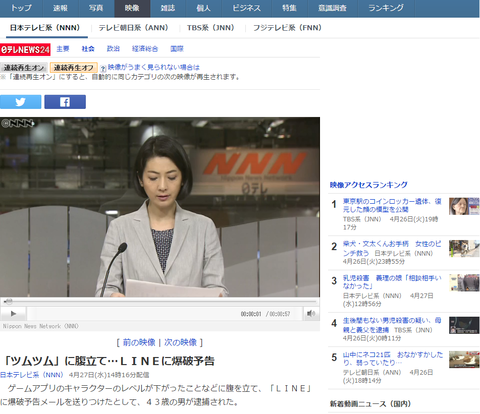
Task: Mute the video speaker icon
Action: [x=311, y=314]
